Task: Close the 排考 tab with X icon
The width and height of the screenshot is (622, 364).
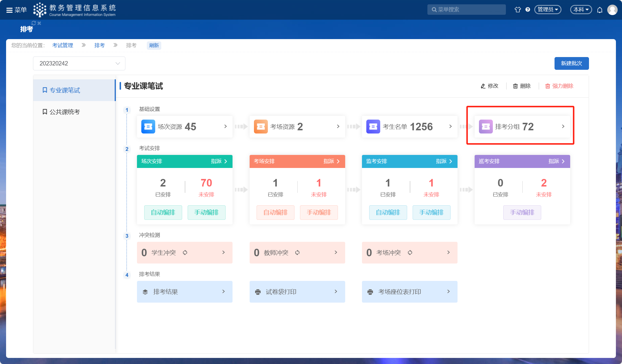Action: click(x=39, y=23)
